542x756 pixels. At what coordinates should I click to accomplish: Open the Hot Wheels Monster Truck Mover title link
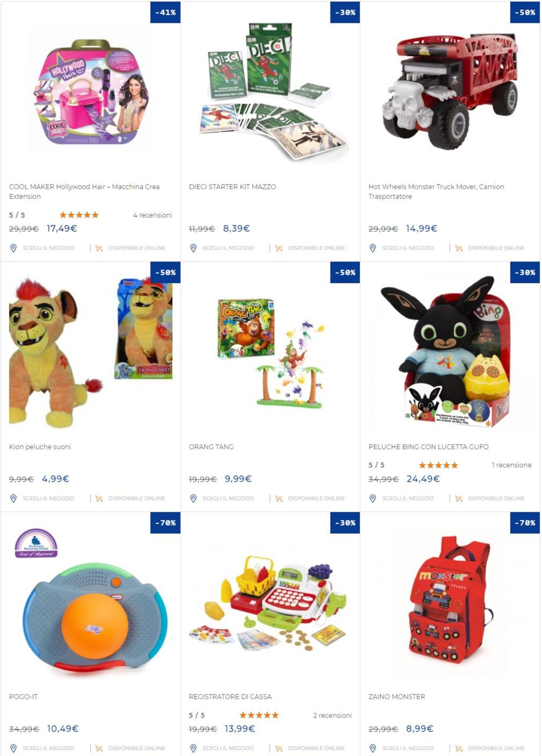436,191
